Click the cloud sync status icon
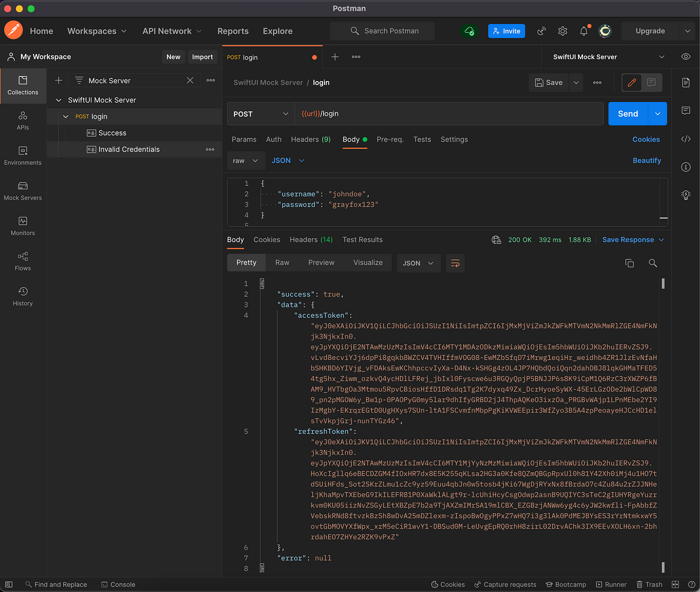 click(x=469, y=31)
